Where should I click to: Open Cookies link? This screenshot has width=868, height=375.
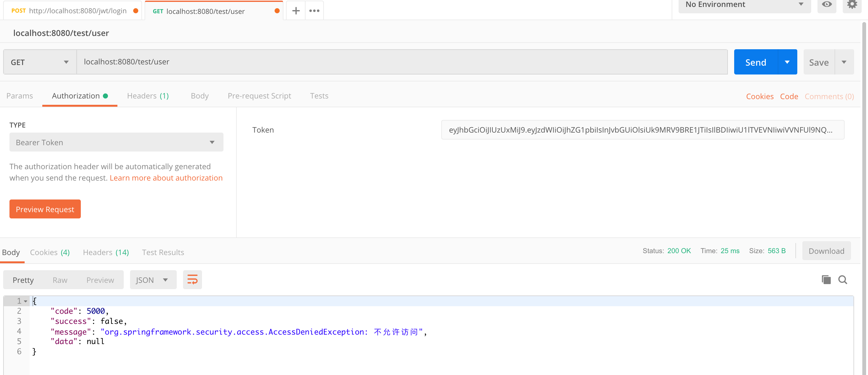[x=759, y=96]
